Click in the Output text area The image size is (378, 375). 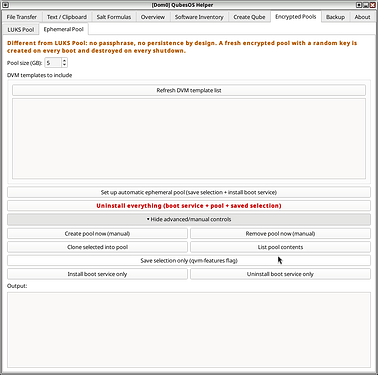click(x=189, y=330)
